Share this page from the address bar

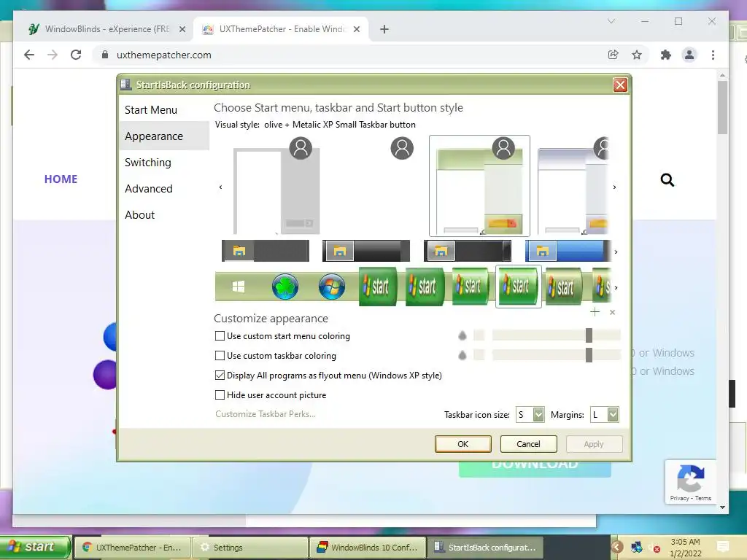click(x=613, y=55)
